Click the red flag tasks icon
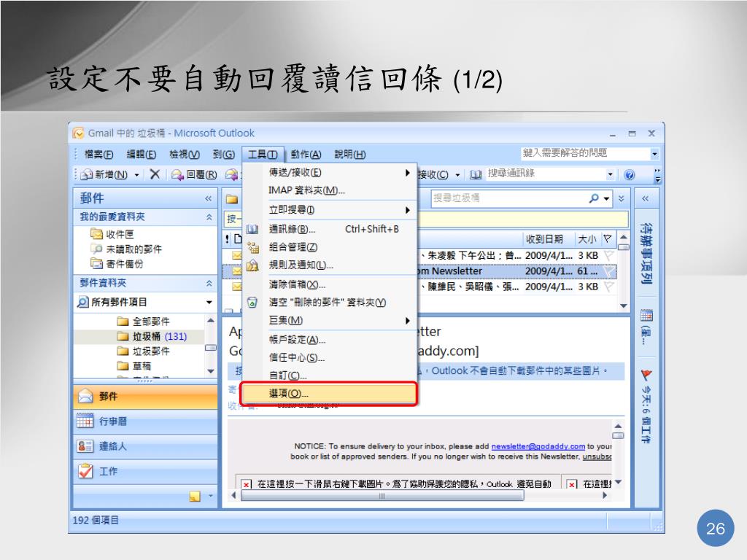 [646, 376]
